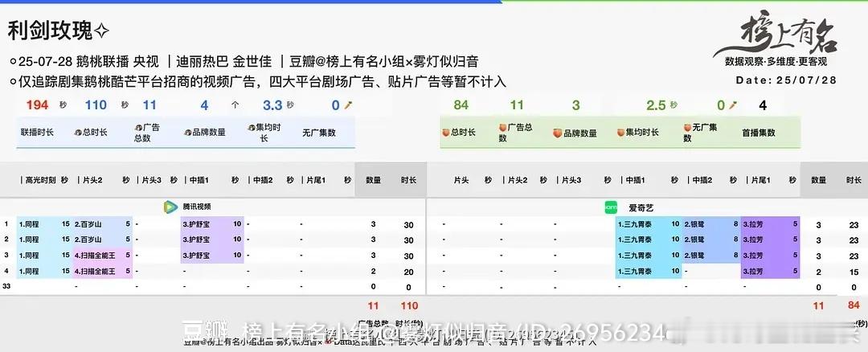Click iQiyi table 数量 column header
The image size is (868, 352).
818,180
